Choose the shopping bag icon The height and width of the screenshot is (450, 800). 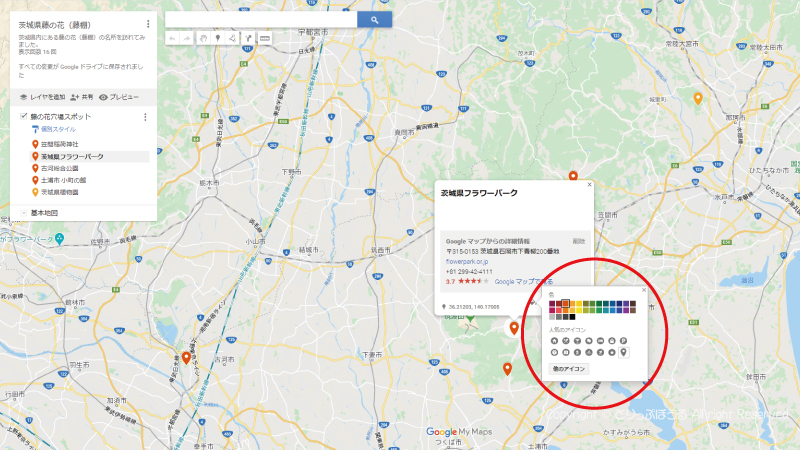tap(612, 341)
